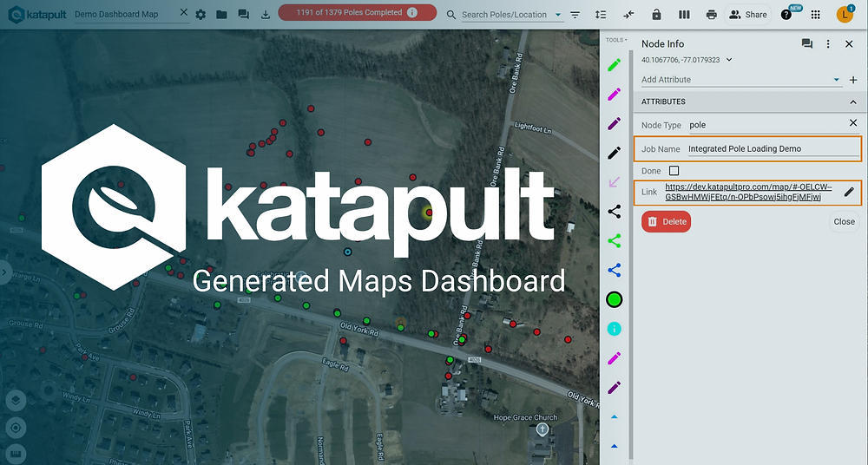Open Node Info comments icon
Screen dimensions: 868x465
tap(807, 43)
